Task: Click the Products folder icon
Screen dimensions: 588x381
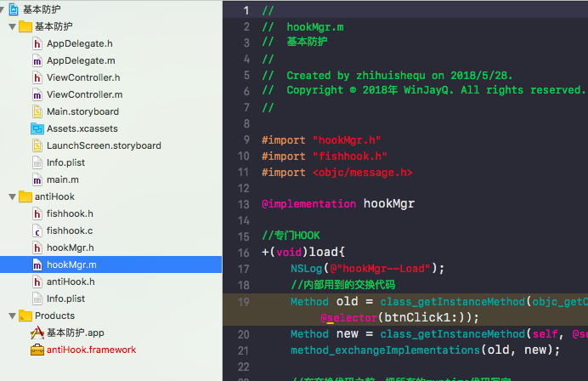Action: [x=25, y=316]
